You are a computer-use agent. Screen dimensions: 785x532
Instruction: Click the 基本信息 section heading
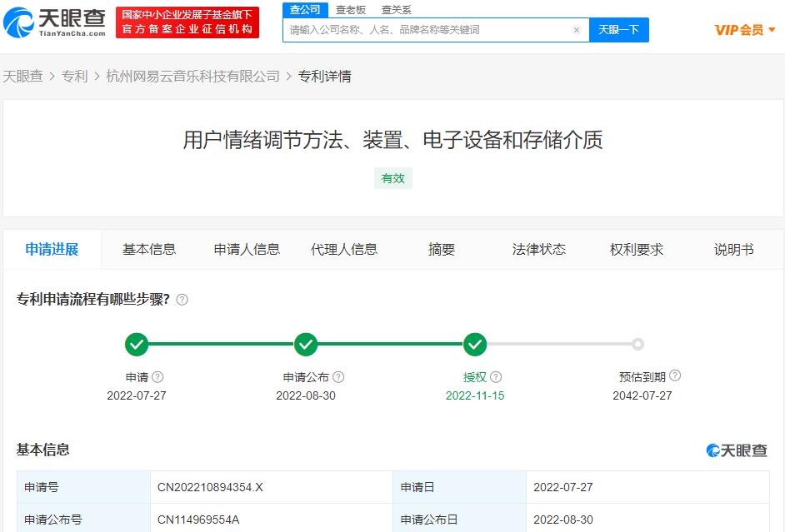pyautogui.click(x=43, y=450)
